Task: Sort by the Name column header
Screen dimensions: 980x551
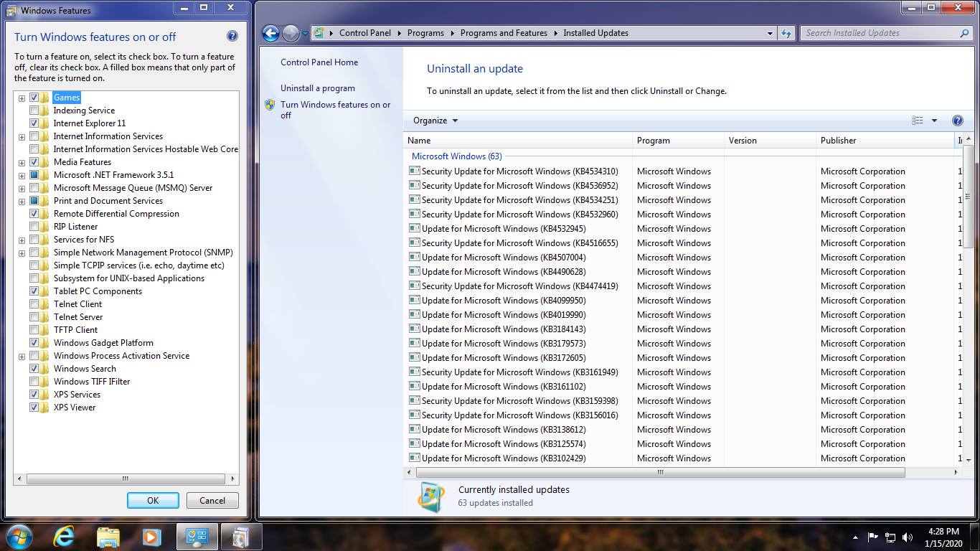Action: [518, 141]
